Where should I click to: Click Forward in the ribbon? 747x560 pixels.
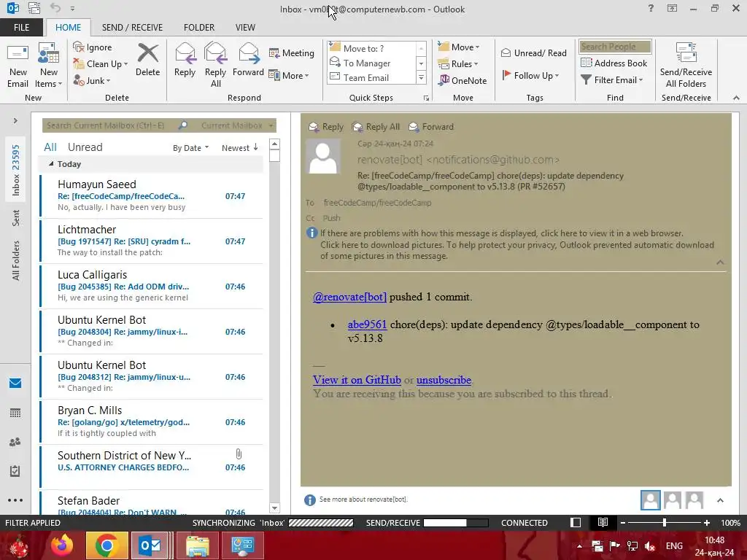tap(248, 61)
